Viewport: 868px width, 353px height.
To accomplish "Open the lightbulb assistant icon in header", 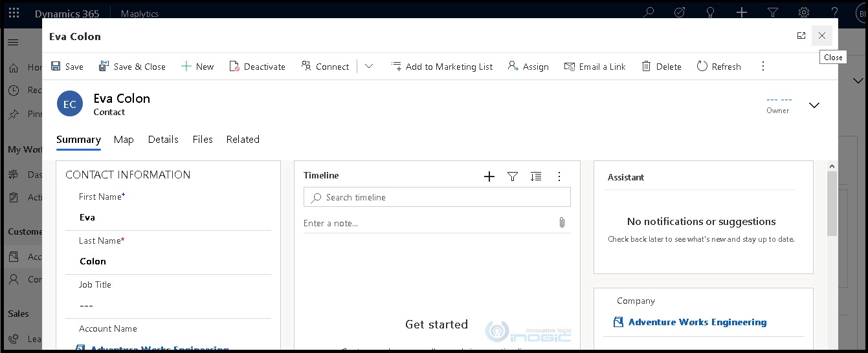I will [711, 13].
